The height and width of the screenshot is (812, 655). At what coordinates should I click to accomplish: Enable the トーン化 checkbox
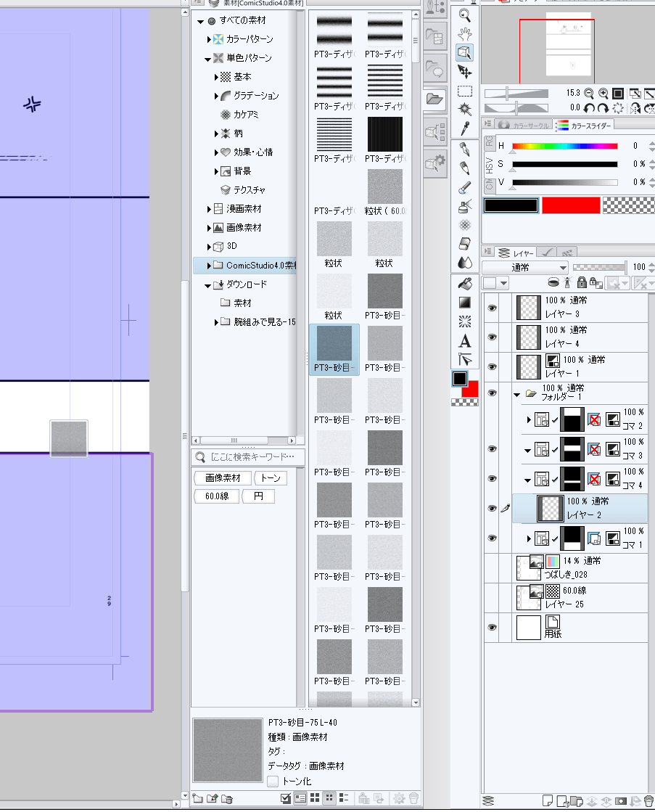pyautogui.click(x=273, y=782)
